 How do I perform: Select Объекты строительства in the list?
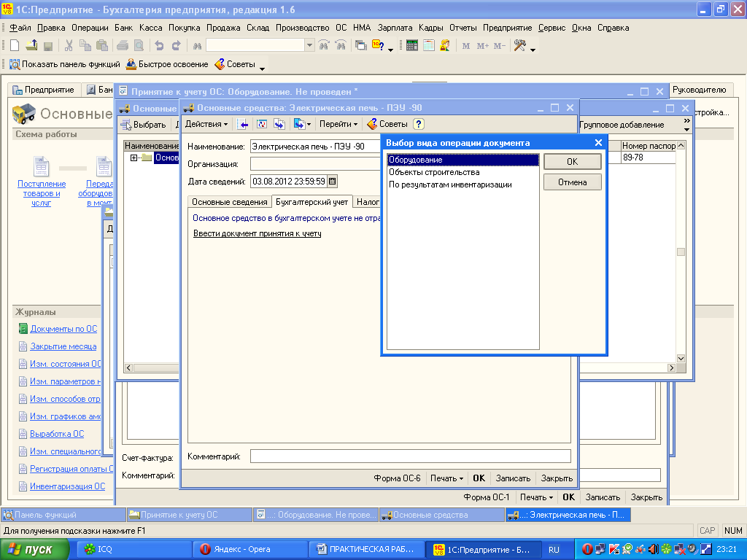pyautogui.click(x=463, y=172)
